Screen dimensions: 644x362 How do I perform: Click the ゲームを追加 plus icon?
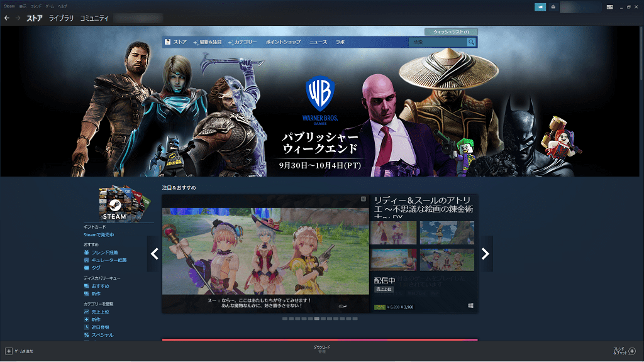point(9,351)
